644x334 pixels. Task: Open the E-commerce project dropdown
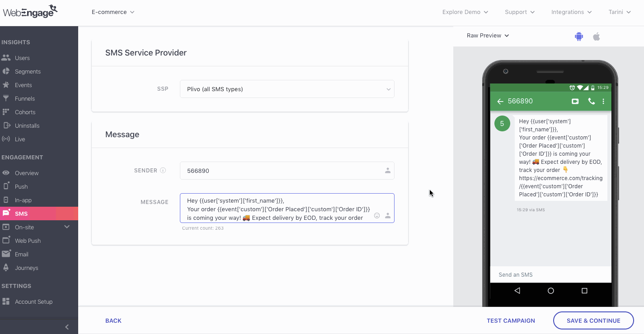113,12
